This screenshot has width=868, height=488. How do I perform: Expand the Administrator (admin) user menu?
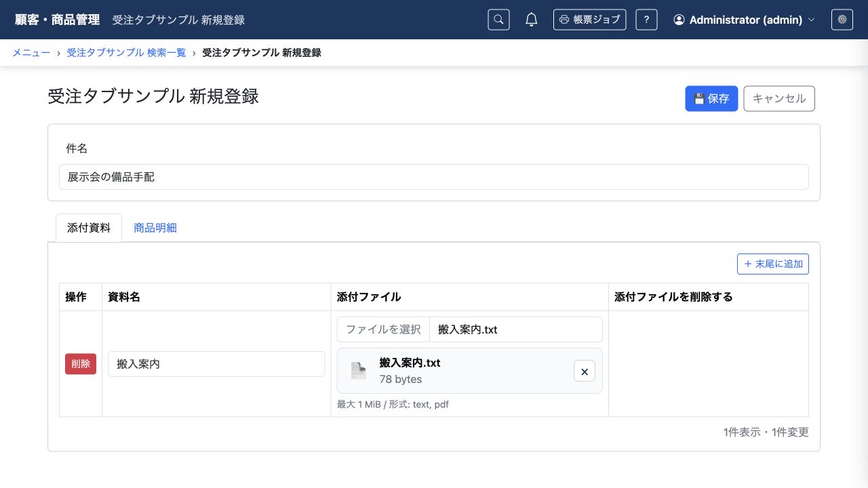point(744,20)
